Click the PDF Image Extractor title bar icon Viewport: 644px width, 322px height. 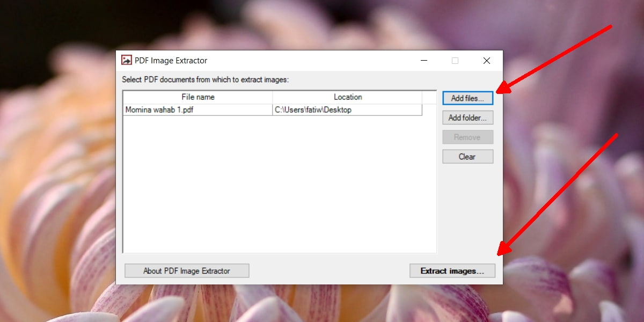click(127, 61)
